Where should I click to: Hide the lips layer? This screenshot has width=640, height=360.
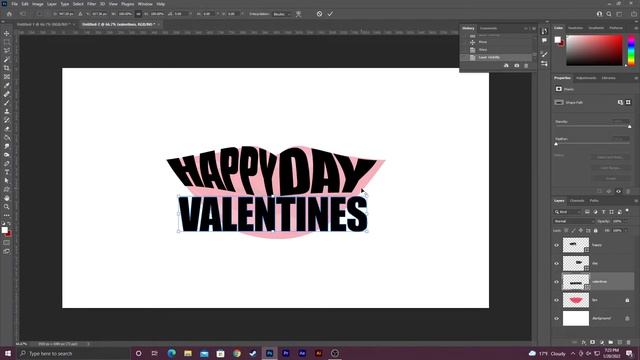click(x=556, y=300)
